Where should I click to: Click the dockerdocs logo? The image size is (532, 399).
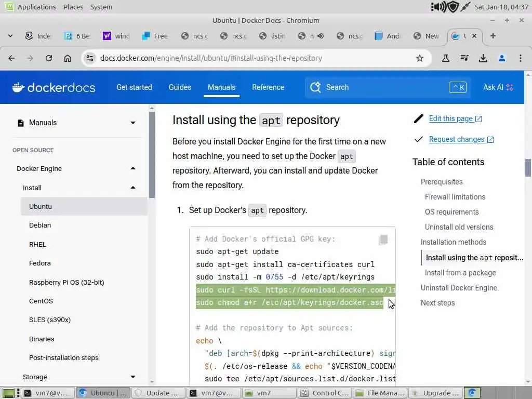(x=54, y=87)
